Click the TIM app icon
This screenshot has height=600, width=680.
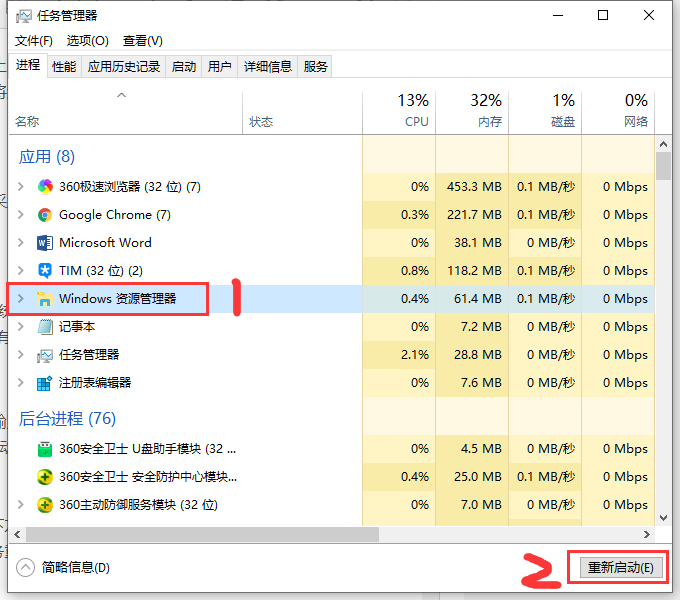pyautogui.click(x=45, y=271)
